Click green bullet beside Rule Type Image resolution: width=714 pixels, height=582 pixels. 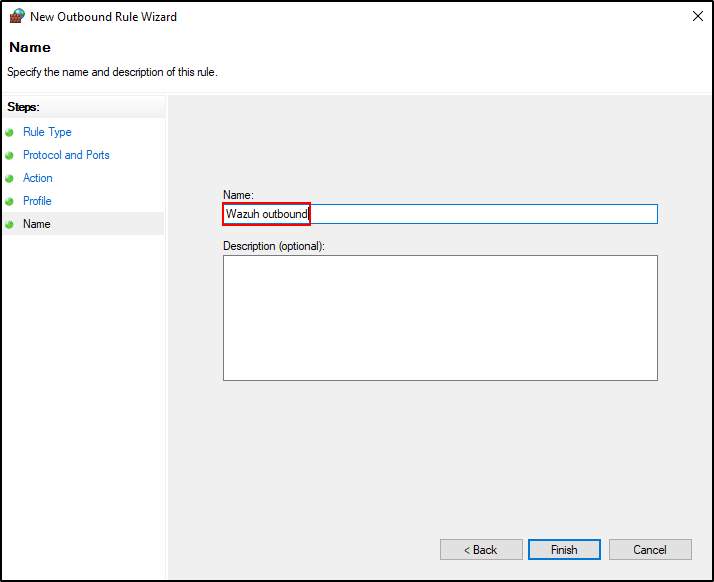click(10, 133)
